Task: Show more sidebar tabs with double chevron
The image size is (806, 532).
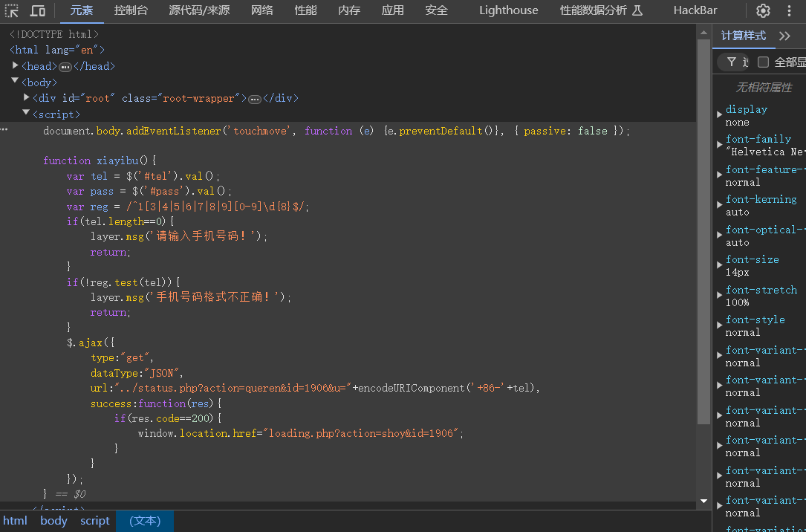Action: coord(784,36)
